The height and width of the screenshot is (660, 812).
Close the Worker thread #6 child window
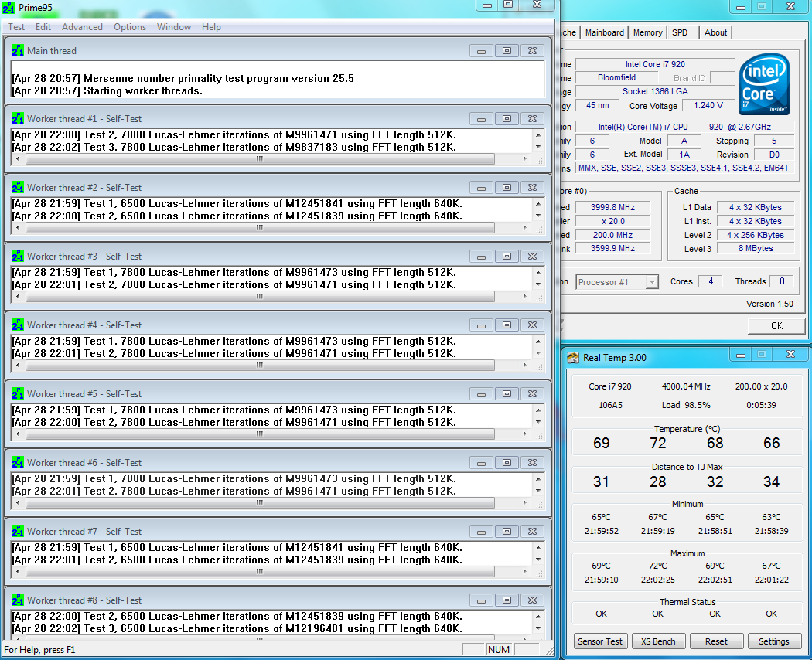click(532, 463)
